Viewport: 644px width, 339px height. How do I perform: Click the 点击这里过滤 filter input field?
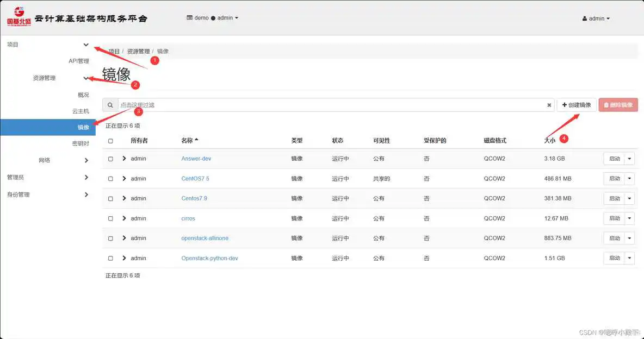click(x=218, y=105)
